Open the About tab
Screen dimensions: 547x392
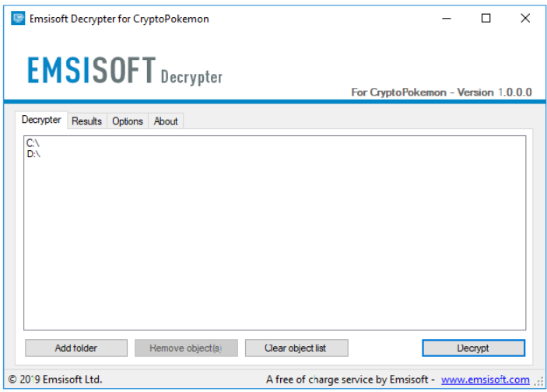[x=166, y=121]
